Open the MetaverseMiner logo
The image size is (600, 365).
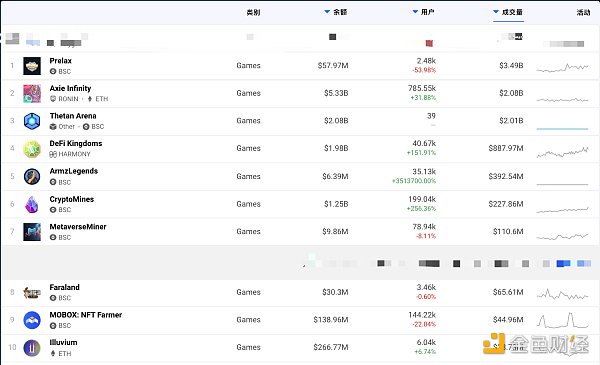click(x=32, y=232)
